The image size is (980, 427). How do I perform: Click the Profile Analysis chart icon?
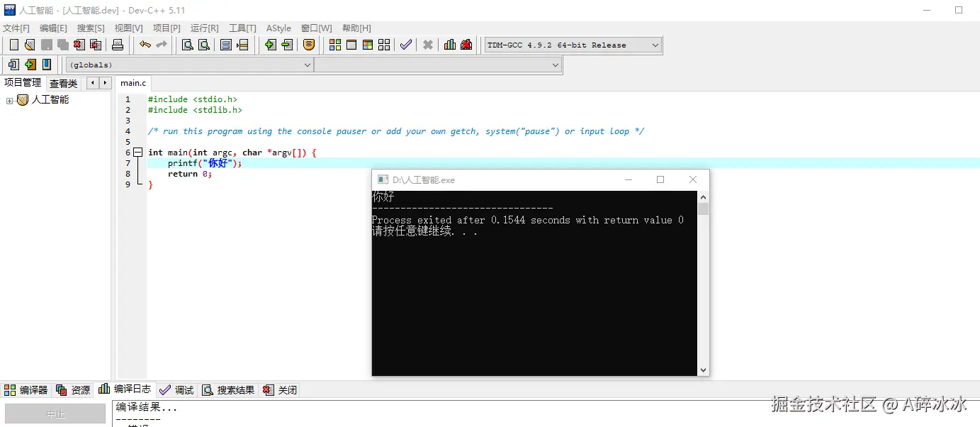[450, 45]
